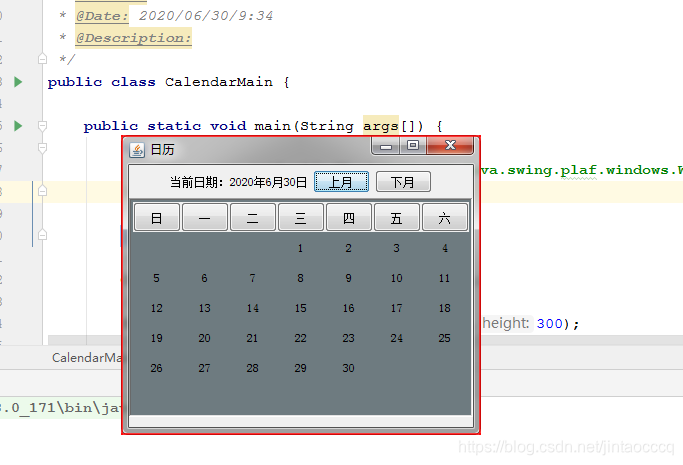This screenshot has height=465, width=683.
Task: Click the 二 weekday header button
Action: (x=253, y=217)
